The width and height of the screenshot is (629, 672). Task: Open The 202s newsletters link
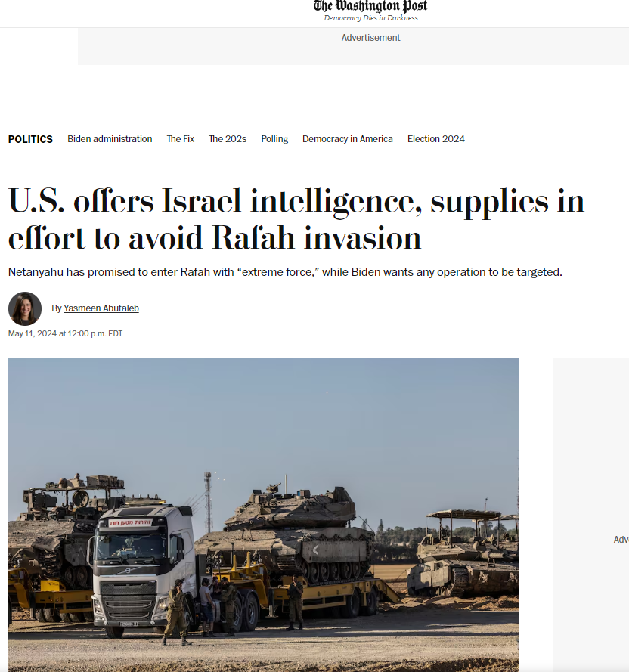point(228,139)
